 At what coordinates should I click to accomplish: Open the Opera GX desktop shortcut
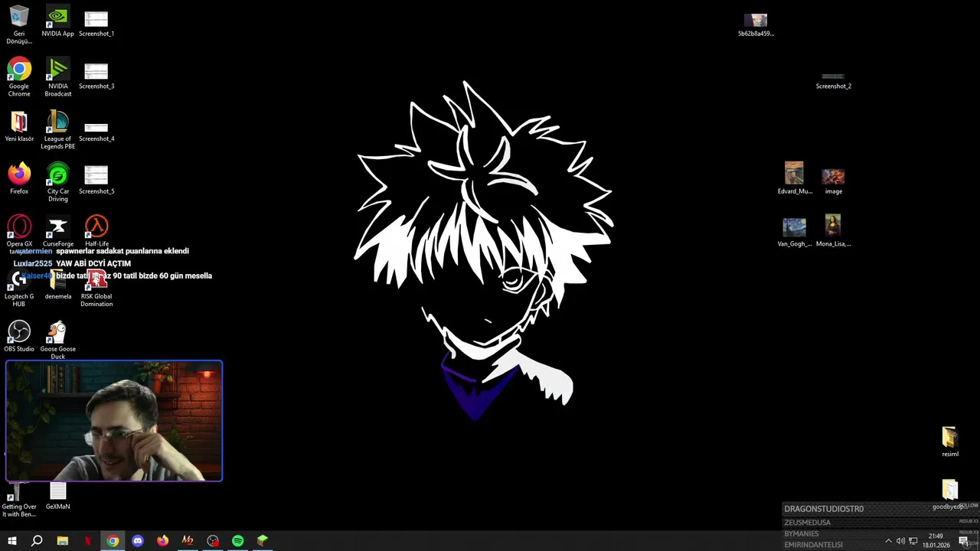pos(19,232)
